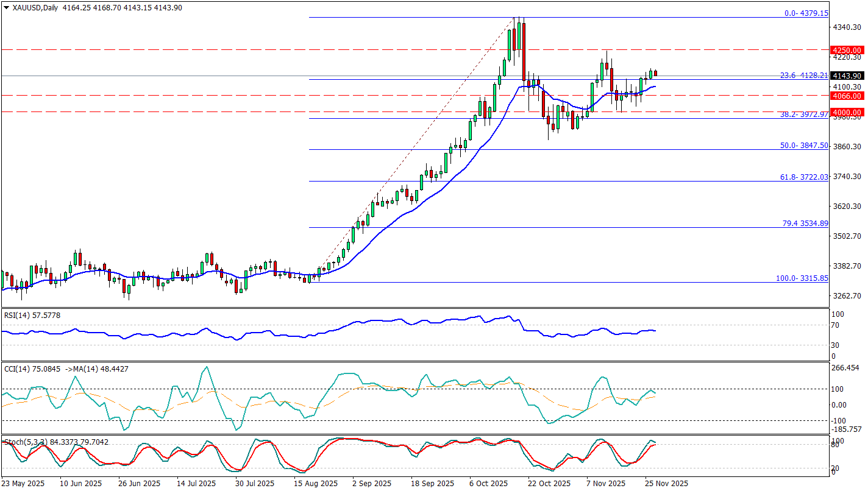Click the CCI(14) indicator label
Screen dimensions: 868x491
pyautogui.click(x=16, y=368)
